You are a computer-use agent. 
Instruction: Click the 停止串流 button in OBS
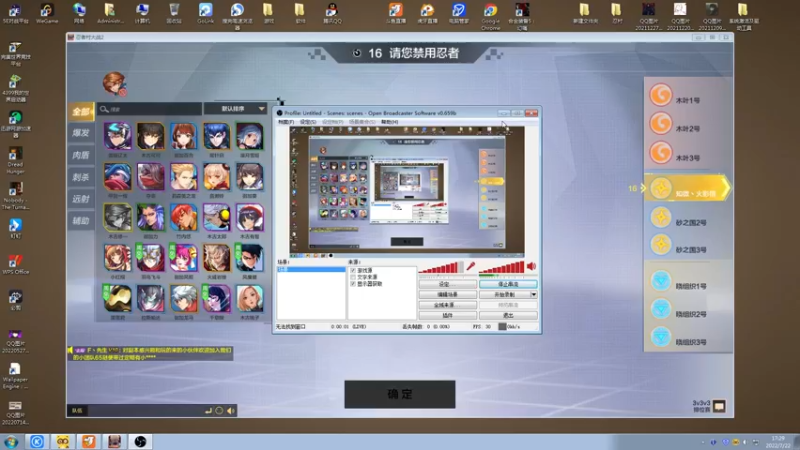pyautogui.click(x=508, y=284)
